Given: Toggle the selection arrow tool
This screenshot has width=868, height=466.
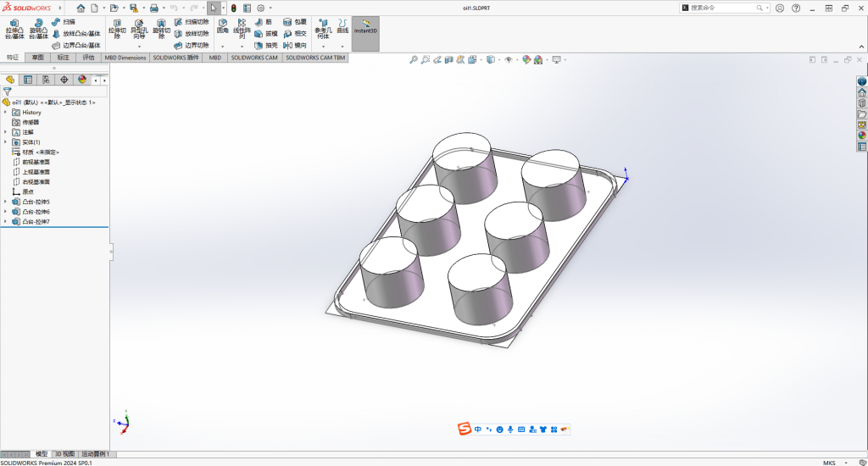Looking at the screenshot, I should point(213,8).
